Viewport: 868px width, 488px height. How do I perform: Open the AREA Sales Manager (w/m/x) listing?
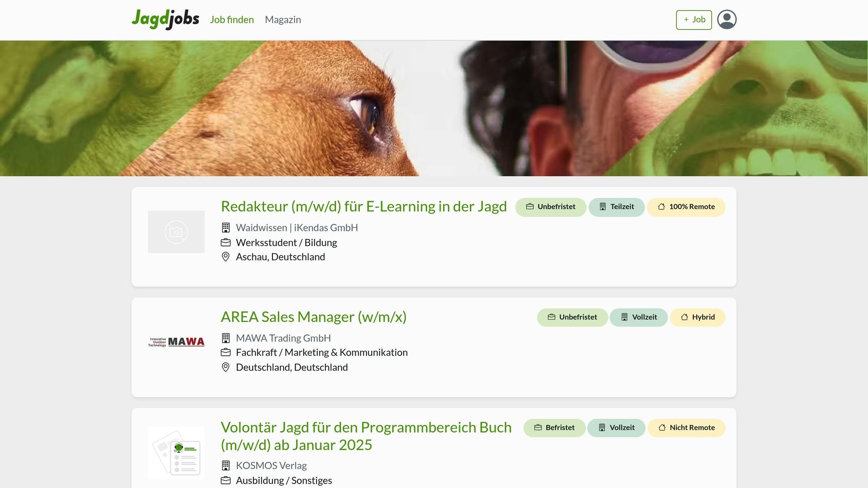(x=313, y=317)
